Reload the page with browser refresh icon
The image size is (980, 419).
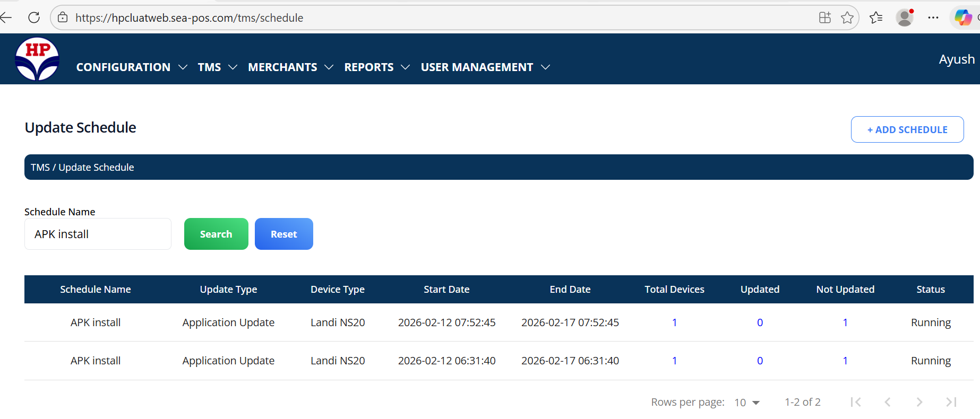click(x=34, y=18)
